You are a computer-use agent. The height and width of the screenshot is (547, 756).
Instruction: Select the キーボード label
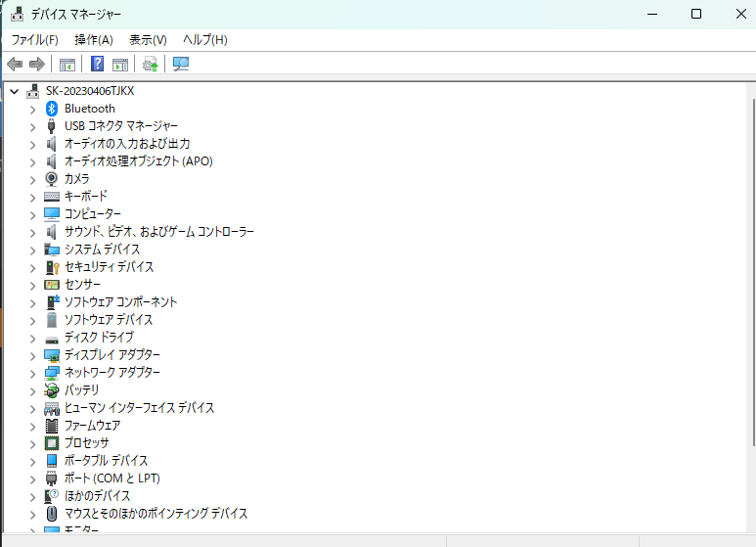pyautogui.click(x=86, y=197)
